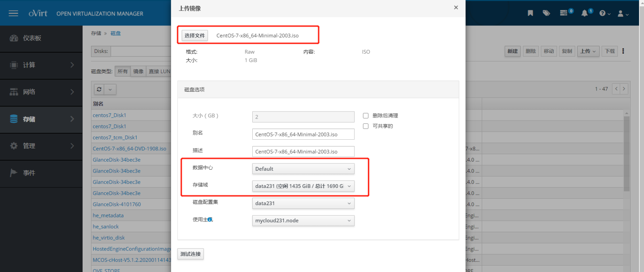Viewport: 644px width, 272px height.
Task: Expand the 数据中心 Default dropdown
Action: (x=303, y=169)
